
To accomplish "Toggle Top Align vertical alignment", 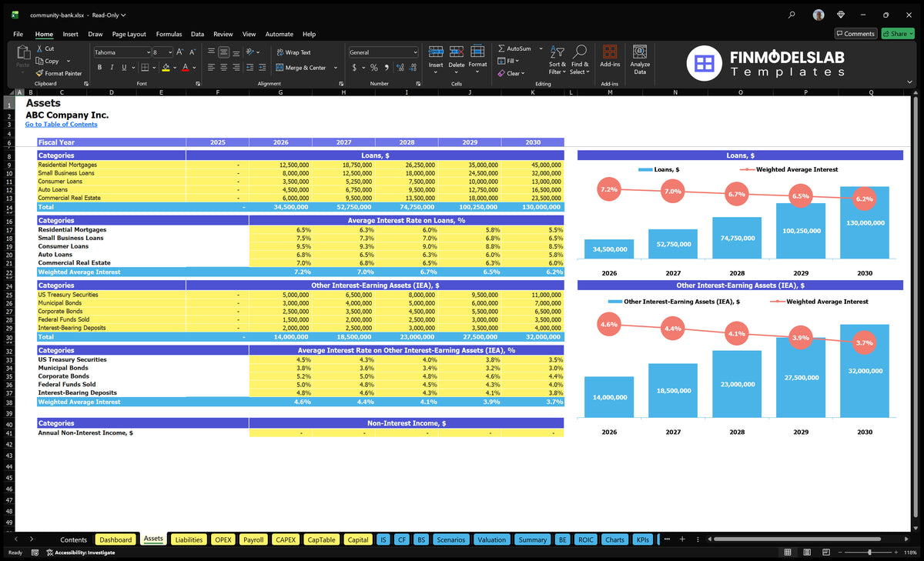I will (x=211, y=52).
